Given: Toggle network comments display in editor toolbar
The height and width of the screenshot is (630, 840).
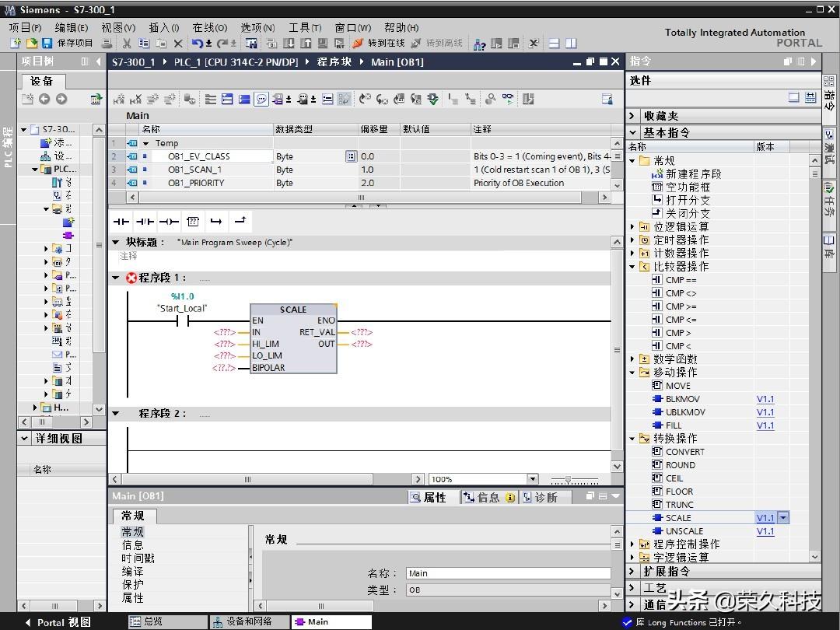Looking at the screenshot, I should click(x=261, y=99).
